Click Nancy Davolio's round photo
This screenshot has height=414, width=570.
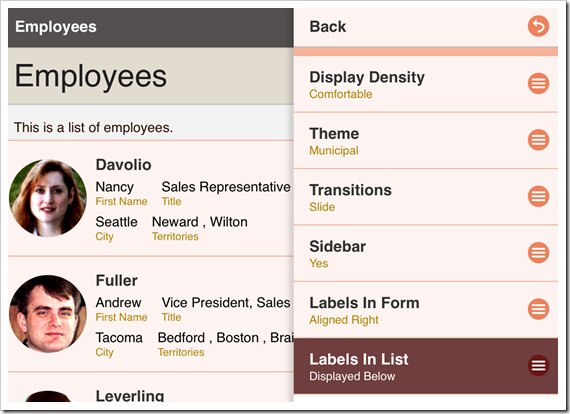[48, 198]
